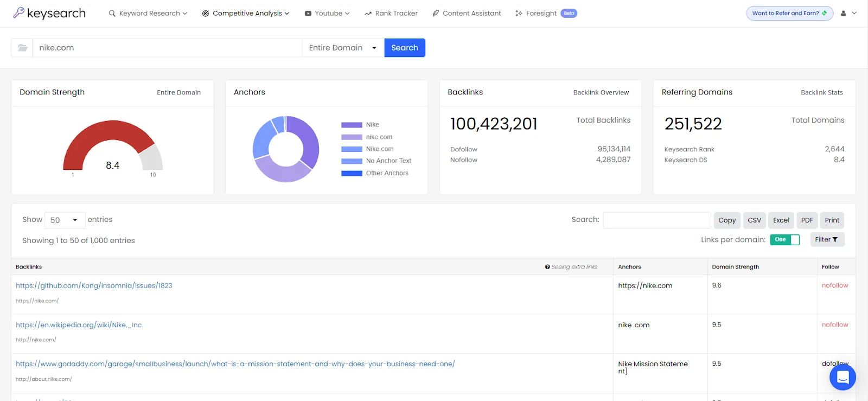
Task: Open the Foresight menu item
Action: [x=546, y=13]
